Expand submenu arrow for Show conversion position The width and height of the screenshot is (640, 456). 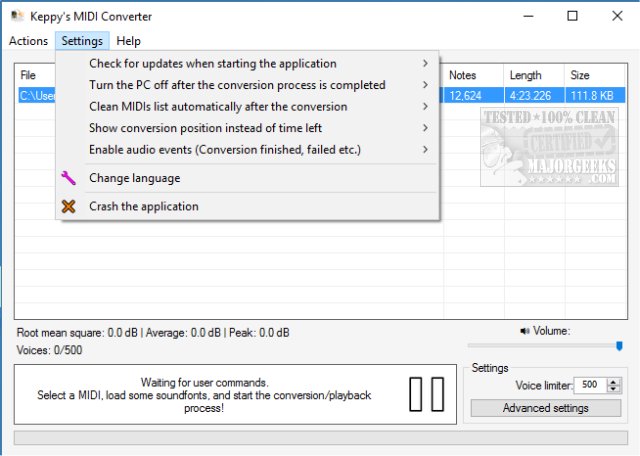[425, 128]
